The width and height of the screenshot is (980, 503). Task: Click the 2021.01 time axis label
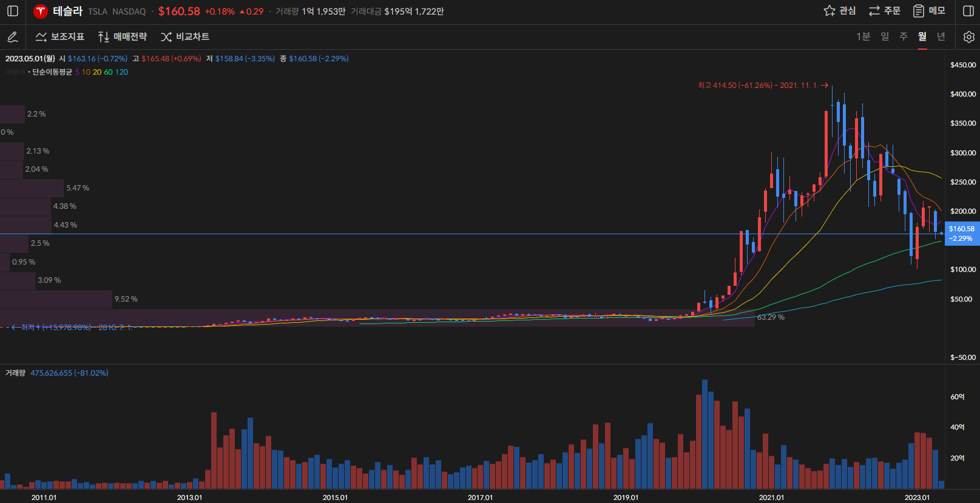(771, 498)
